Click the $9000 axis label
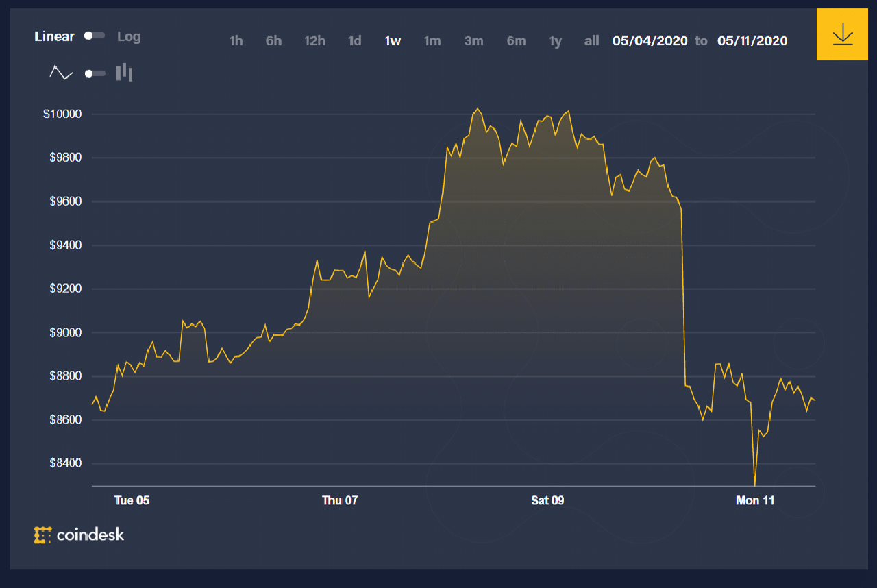This screenshot has width=877, height=588. [x=65, y=332]
